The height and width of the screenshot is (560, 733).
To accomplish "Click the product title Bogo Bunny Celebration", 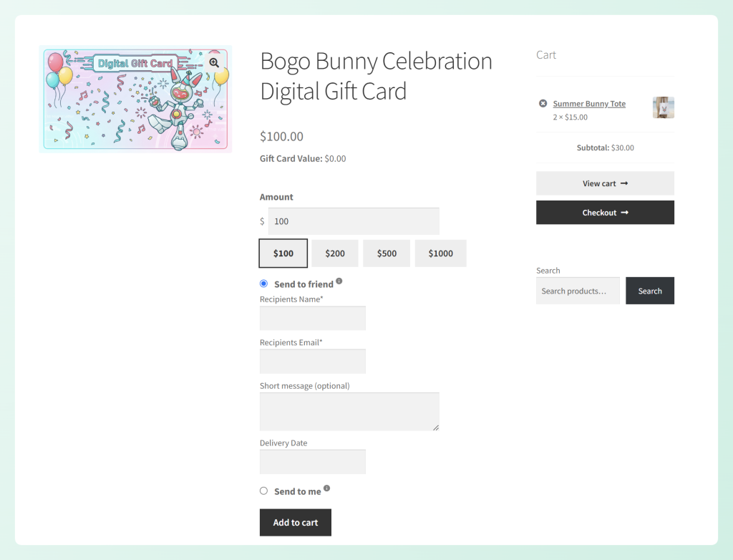I will pyautogui.click(x=376, y=76).
